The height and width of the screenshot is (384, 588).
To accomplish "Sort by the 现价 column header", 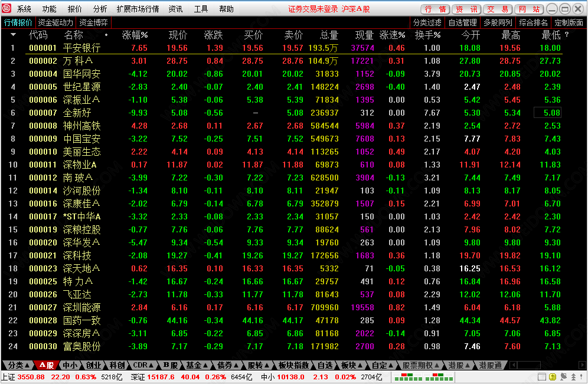I will click(178, 35).
